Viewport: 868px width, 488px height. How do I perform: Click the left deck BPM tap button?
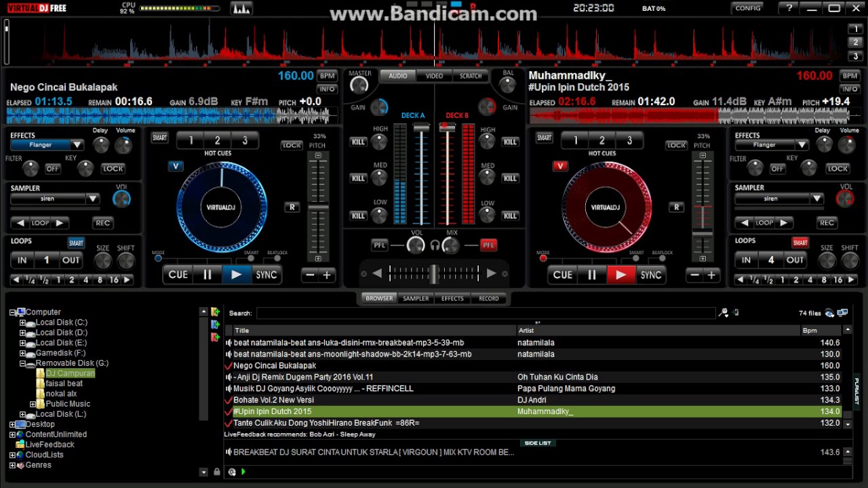(328, 76)
